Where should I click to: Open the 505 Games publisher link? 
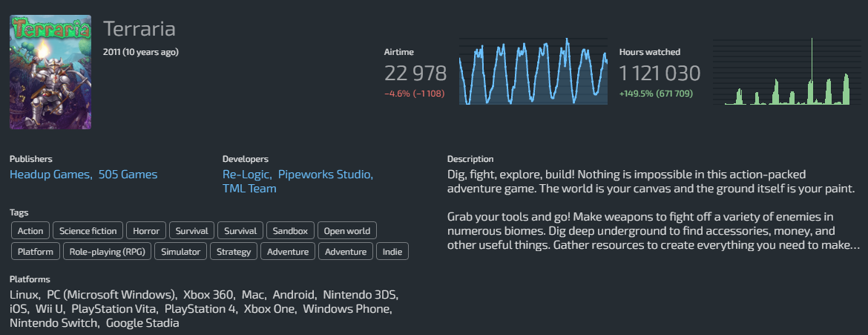tap(128, 175)
